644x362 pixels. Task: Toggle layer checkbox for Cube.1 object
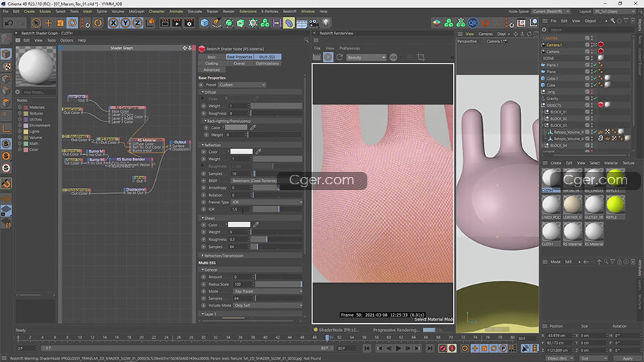[x=588, y=78]
